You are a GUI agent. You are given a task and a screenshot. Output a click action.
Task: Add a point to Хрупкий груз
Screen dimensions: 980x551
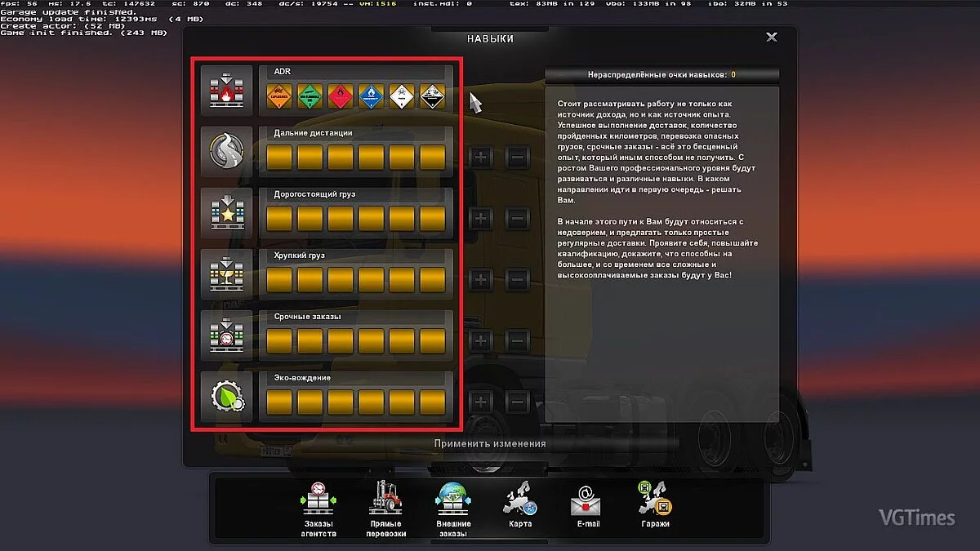[481, 280]
